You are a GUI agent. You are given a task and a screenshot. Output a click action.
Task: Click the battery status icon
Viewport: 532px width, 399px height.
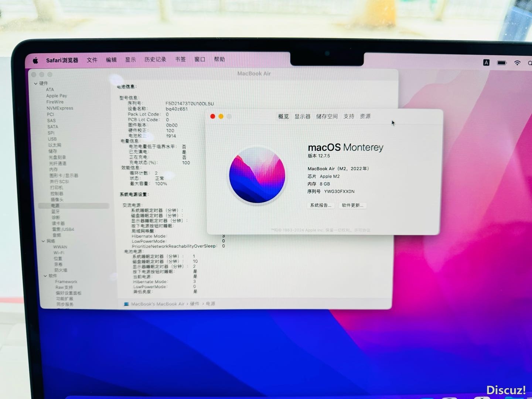click(x=502, y=63)
